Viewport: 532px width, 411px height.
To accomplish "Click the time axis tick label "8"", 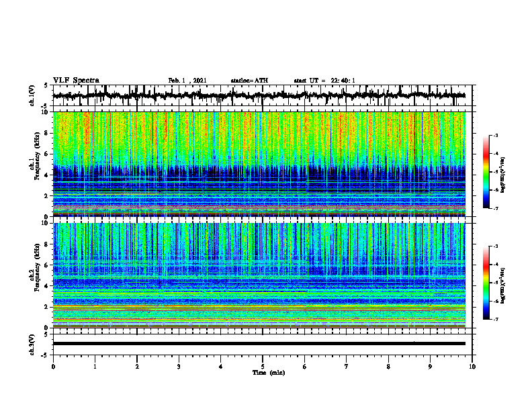I will (388, 367).
